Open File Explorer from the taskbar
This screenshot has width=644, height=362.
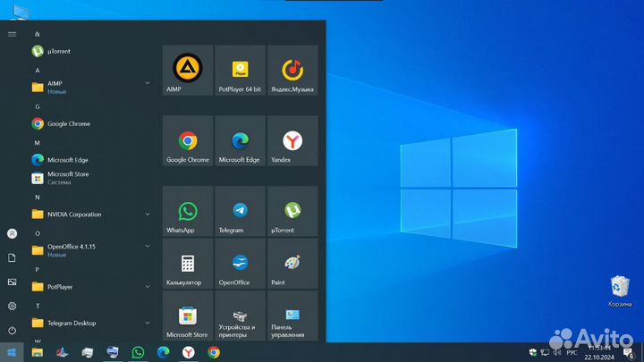[x=38, y=352]
